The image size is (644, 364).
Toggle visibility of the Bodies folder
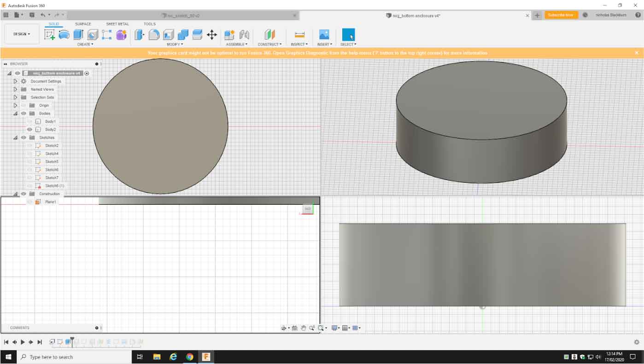(23, 114)
